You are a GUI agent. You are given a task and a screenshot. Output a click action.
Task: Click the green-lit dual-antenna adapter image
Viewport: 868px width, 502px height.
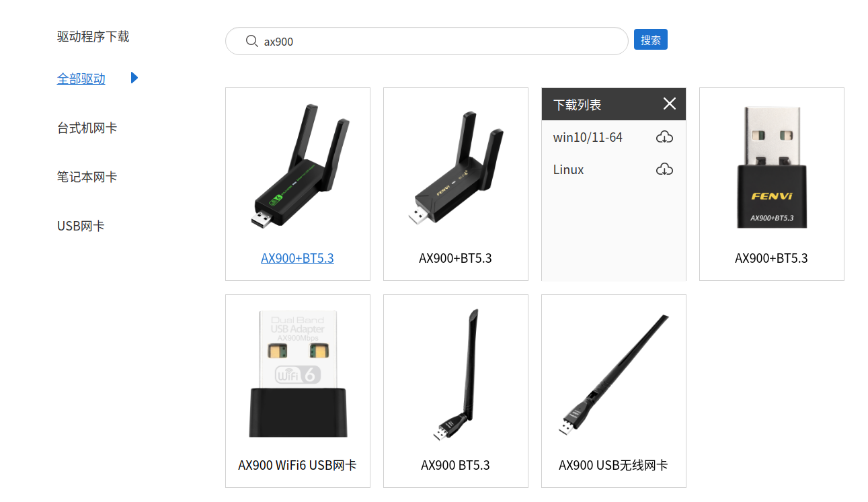pos(301,167)
